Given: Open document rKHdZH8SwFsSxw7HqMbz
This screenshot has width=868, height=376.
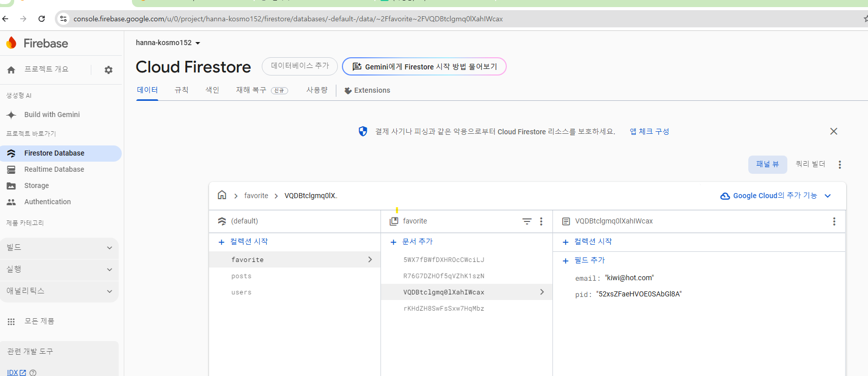Looking at the screenshot, I should [467, 309].
